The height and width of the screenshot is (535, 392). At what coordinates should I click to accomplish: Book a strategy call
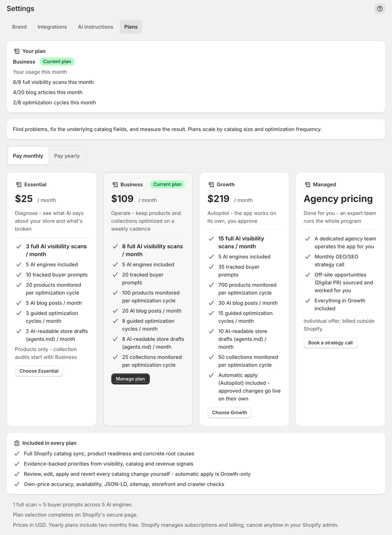pyautogui.click(x=330, y=343)
